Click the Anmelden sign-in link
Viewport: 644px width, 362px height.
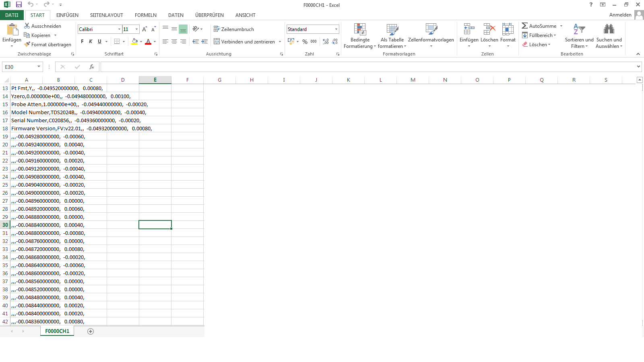(620, 15)
